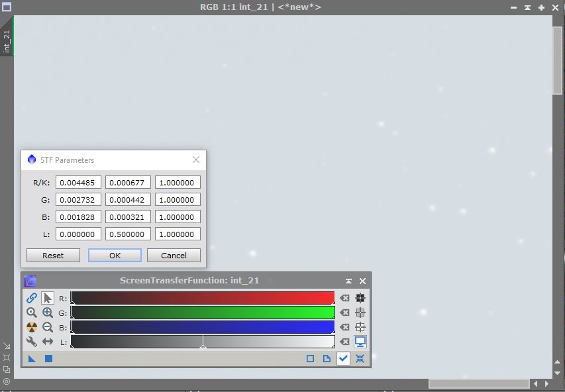The height and width of the screenshot is (392, 565).
Task: Toggle the track view monitor icon
Action: click(360, 342)
